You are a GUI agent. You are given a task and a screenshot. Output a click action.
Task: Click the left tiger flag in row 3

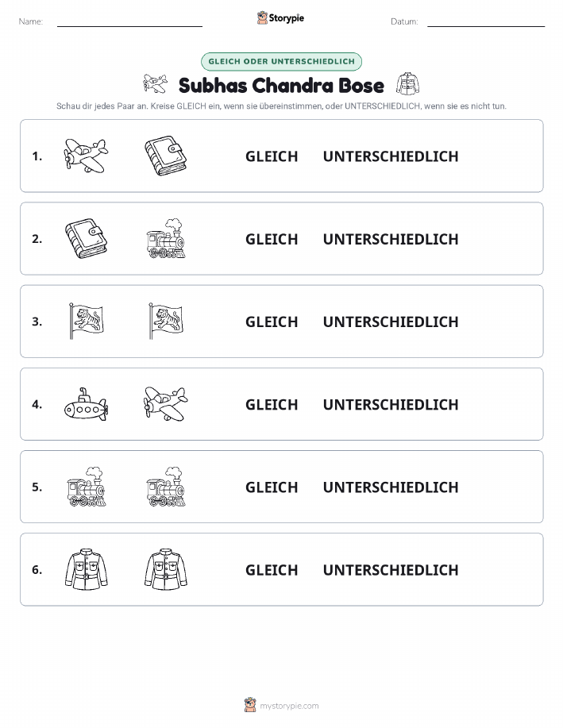click(x=86, y=321)
